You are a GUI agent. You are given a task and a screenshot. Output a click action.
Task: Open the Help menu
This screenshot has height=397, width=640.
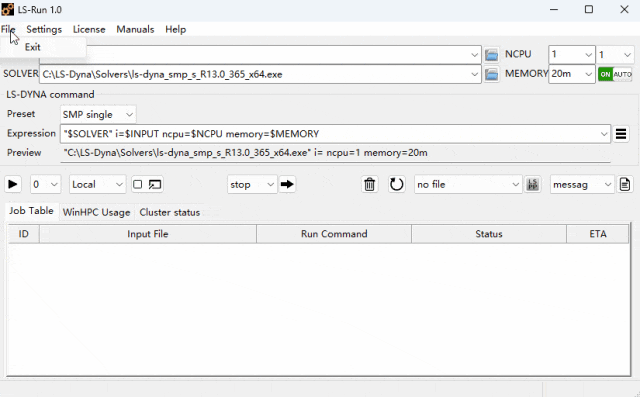(176, 29)
